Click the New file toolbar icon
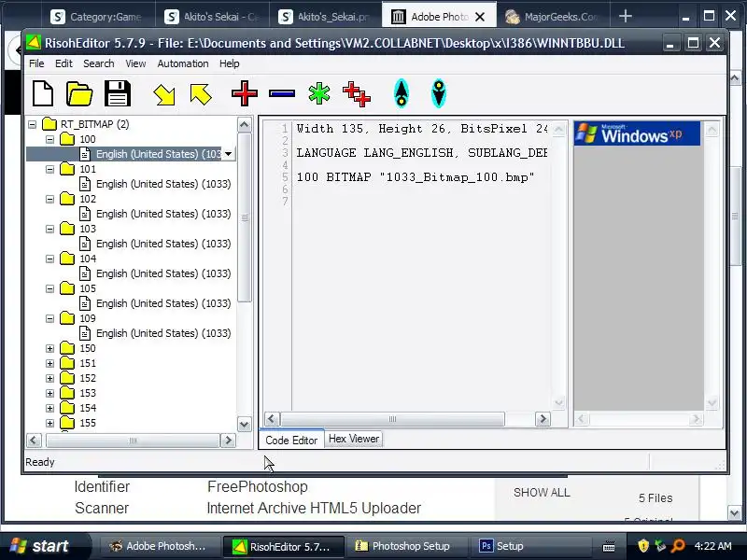This screenshot has width=747, height=560. coord(43,92)
